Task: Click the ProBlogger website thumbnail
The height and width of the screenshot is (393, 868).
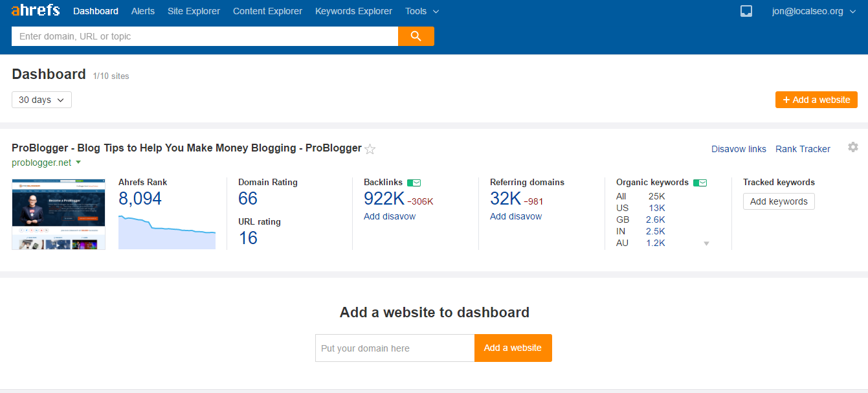Action: (59, 214)
